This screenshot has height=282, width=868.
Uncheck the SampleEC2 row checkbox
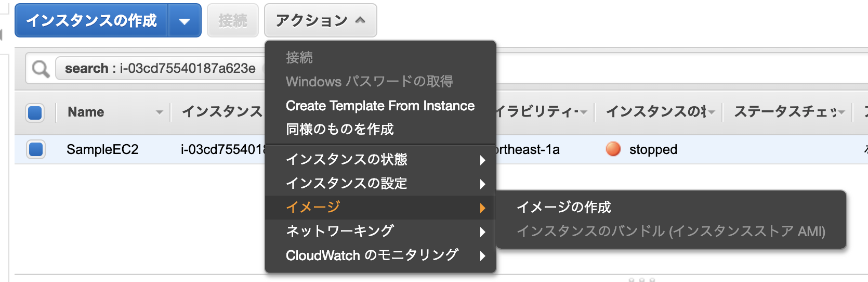pyautogui.click(x=36, y=149)
